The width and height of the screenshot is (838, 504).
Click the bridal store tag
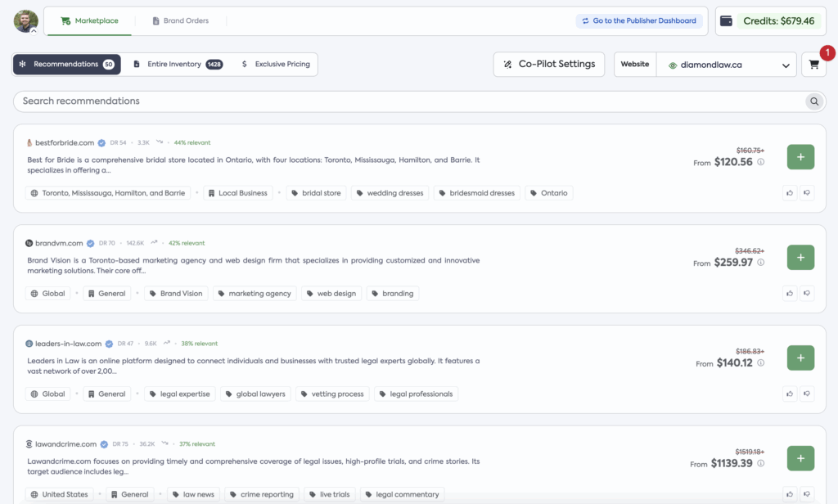316,193
